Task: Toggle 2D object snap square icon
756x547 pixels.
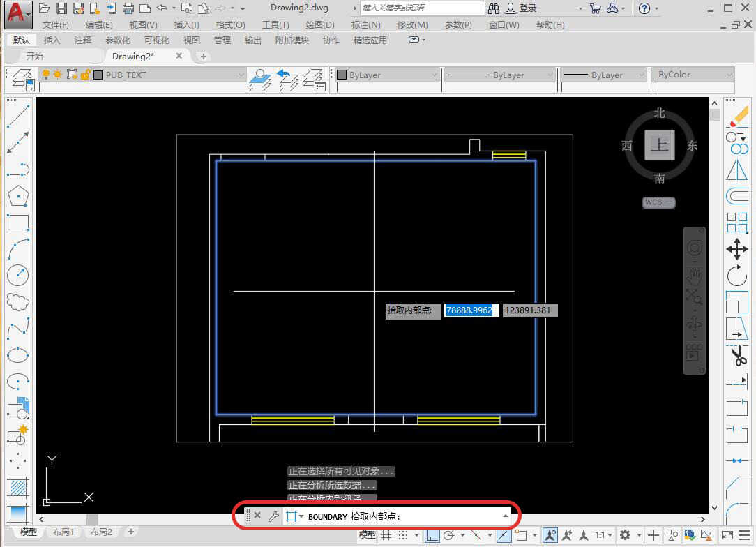Action: [521, 535]
